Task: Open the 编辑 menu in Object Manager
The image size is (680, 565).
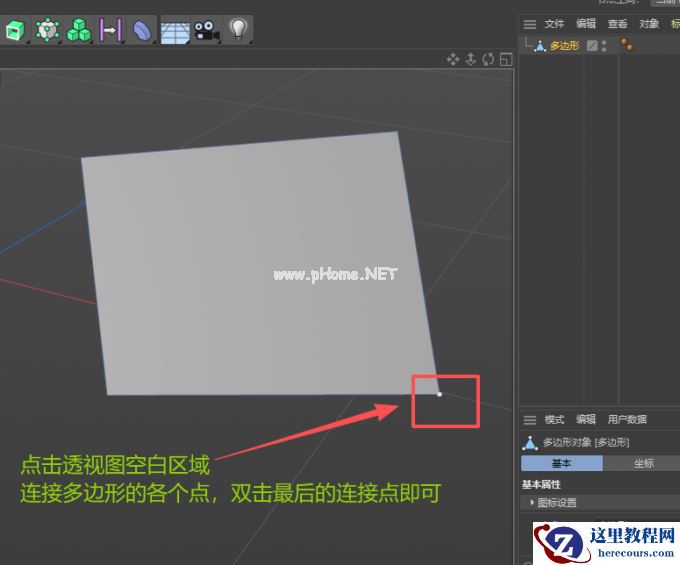Action: (x=586, y=24)
